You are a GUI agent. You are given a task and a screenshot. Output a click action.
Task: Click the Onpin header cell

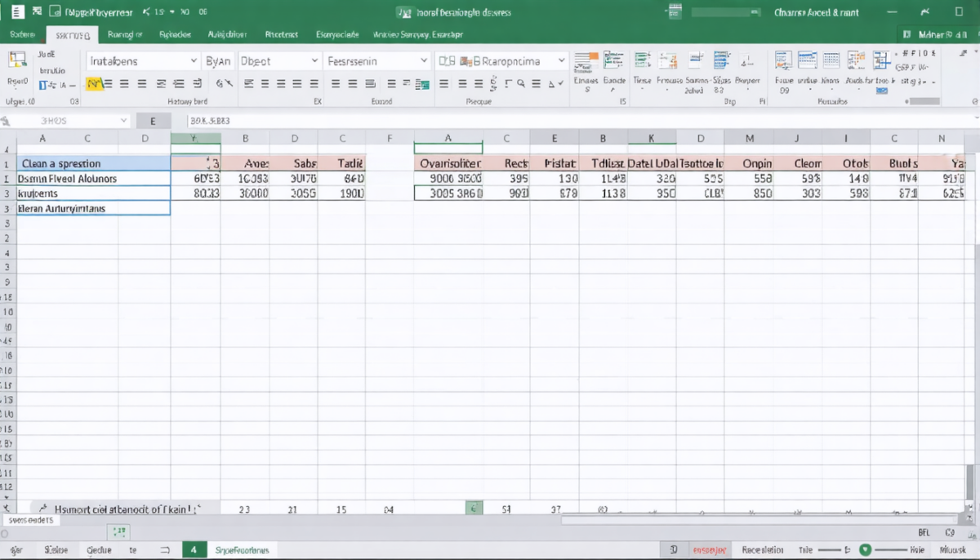(x=749, y=163)
